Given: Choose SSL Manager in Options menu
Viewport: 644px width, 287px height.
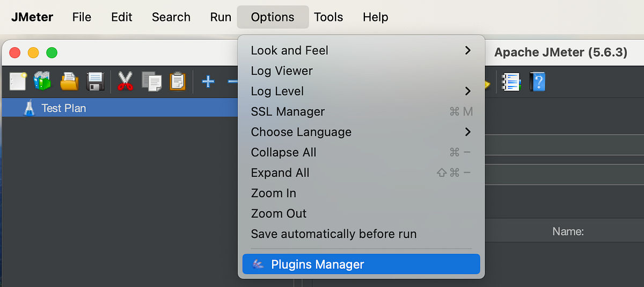Looking at the screenshot, I should click(288, 111).
